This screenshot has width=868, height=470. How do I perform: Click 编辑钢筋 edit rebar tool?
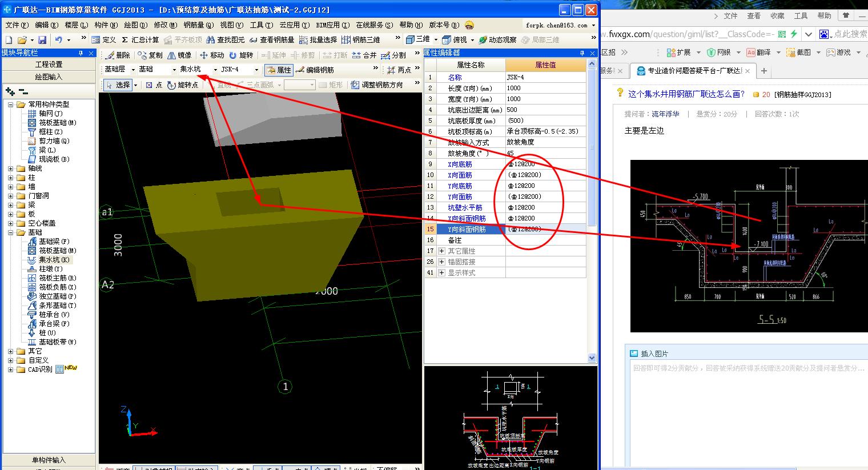[315, 70]
